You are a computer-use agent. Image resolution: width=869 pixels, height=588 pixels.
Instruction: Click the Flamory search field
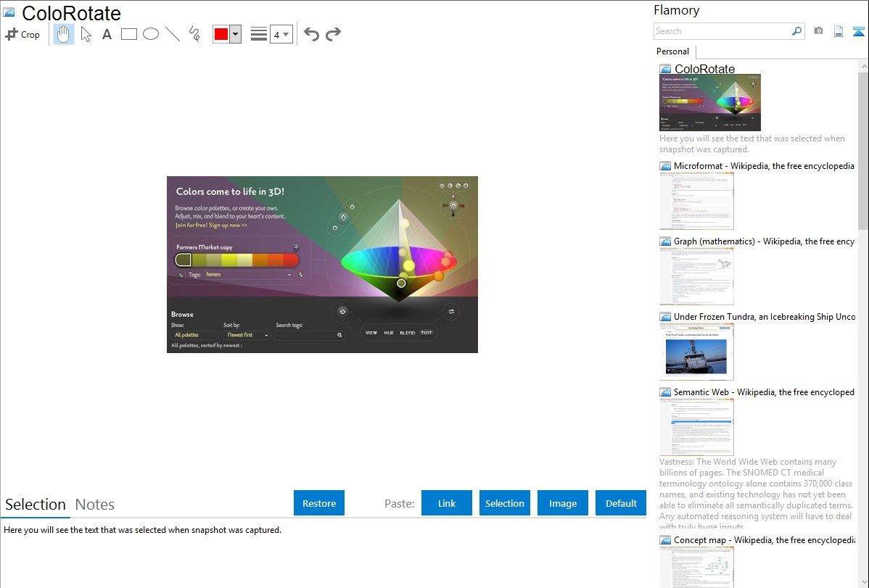tap(722, 31)
